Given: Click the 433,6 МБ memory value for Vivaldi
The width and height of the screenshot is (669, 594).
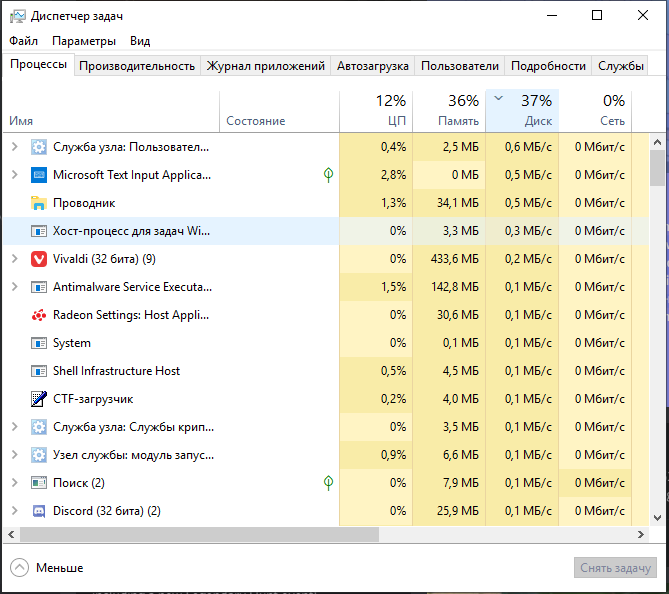Looking at the screenshot, I should coord(455,259).
